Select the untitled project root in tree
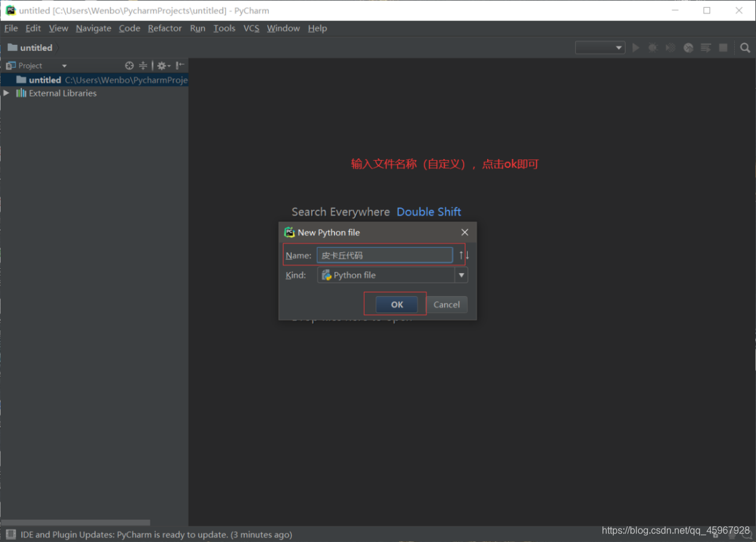This screenshot has width=756, height=542. point(94,80)
